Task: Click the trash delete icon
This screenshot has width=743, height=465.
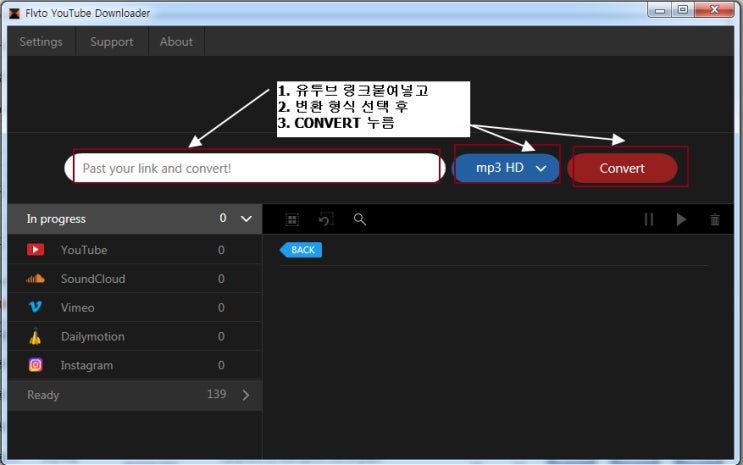Action: (715, 219)
